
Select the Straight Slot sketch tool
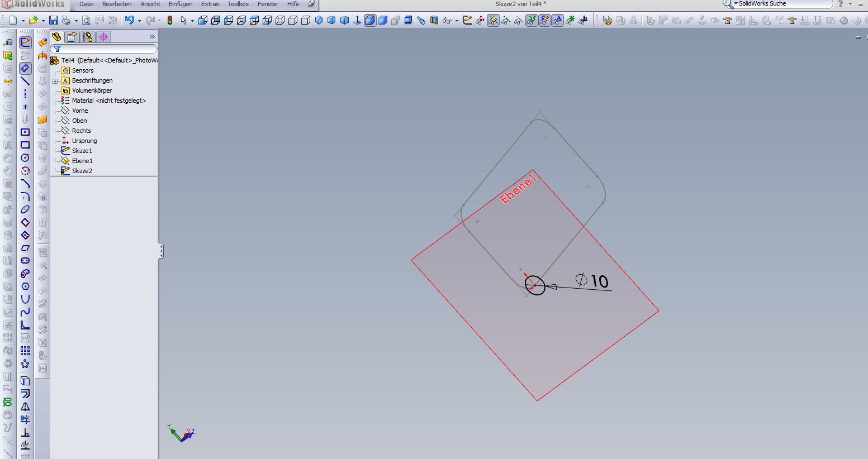[25, 261]
